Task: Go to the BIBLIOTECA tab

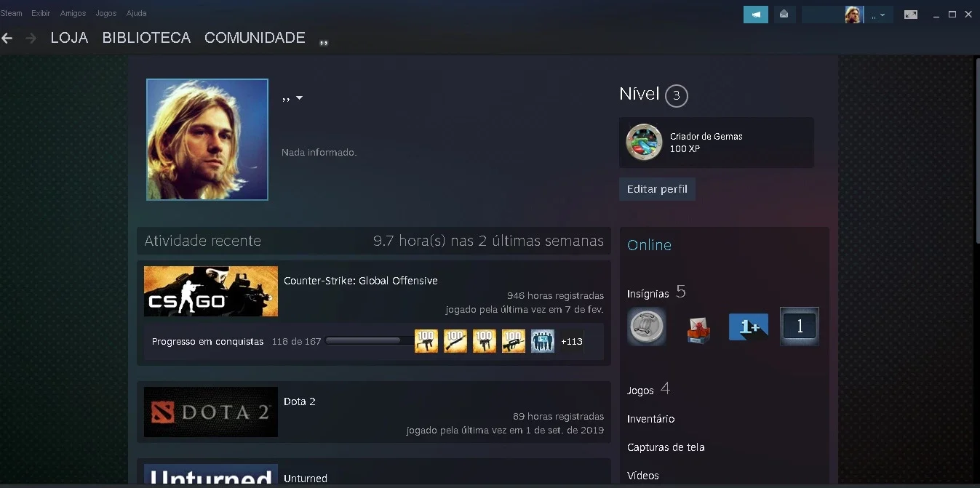Action: (146, 38)
